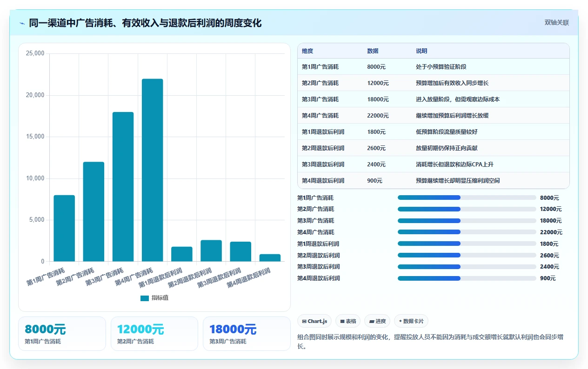Open the 18000元 第3周广告消耗 data card
The height and width of the screenshot is (369, 588).
click(x=247, y=334)
